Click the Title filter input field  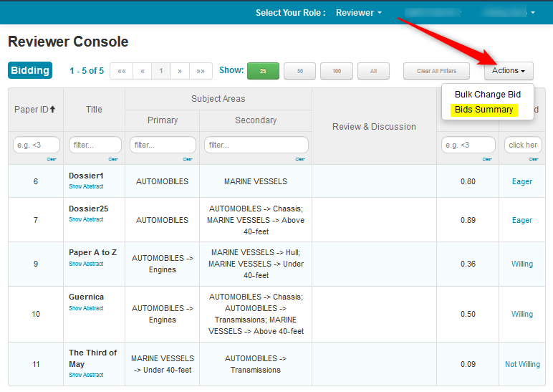(95, 145)
